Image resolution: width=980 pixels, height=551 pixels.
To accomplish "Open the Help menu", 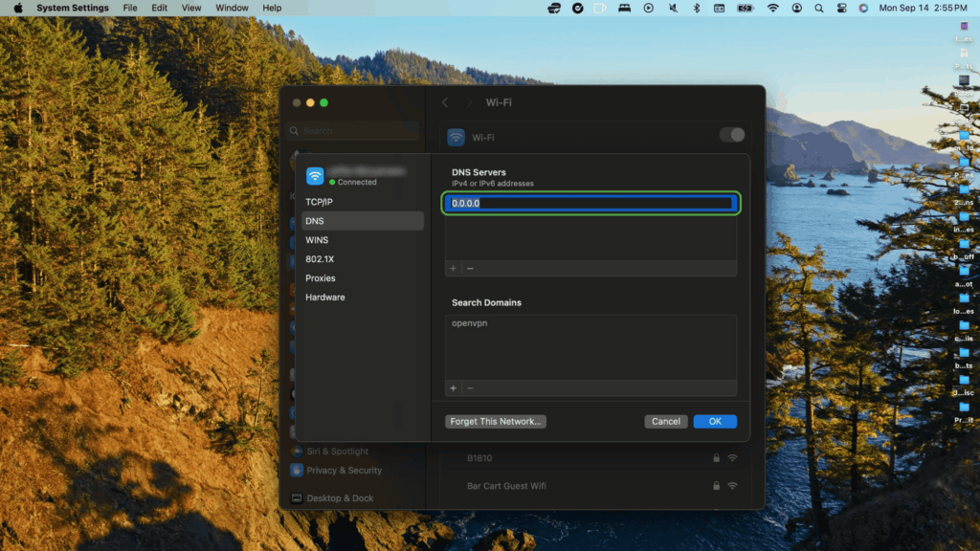I will 272,8.
